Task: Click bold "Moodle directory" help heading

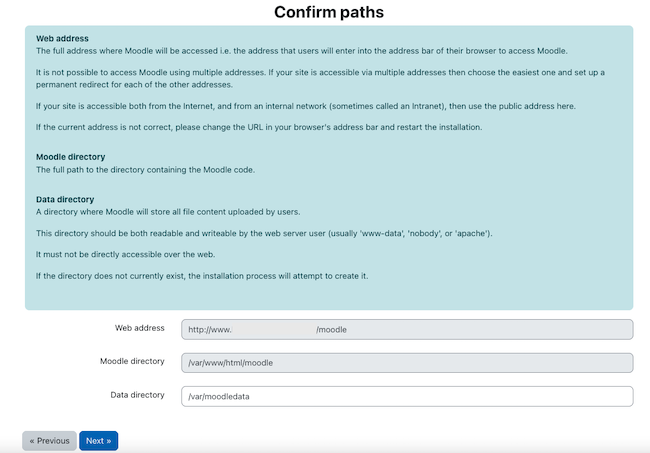Action: coord(70,157)
